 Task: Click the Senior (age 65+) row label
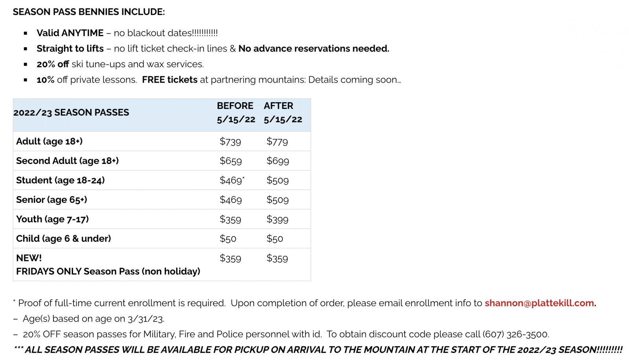[51, 200]
